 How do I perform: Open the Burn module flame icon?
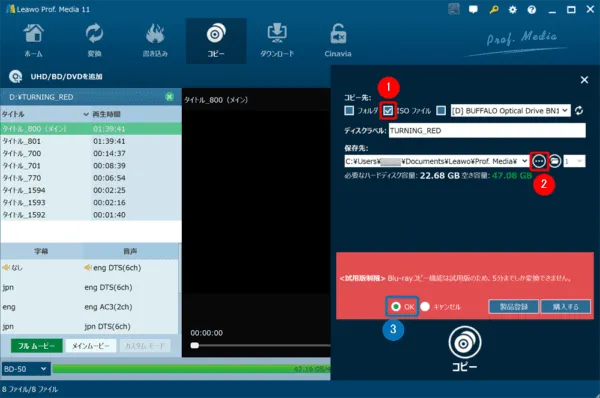155,33
